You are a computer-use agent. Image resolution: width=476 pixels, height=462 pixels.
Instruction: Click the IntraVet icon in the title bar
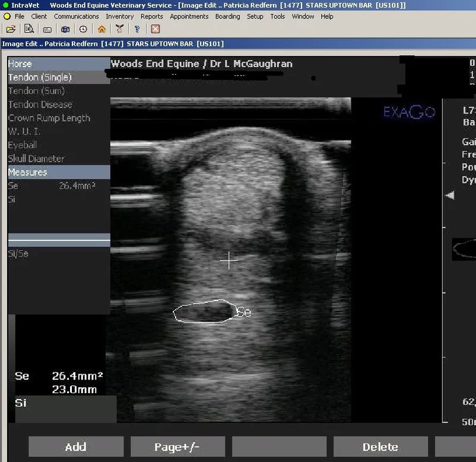[x=5, y=5]
